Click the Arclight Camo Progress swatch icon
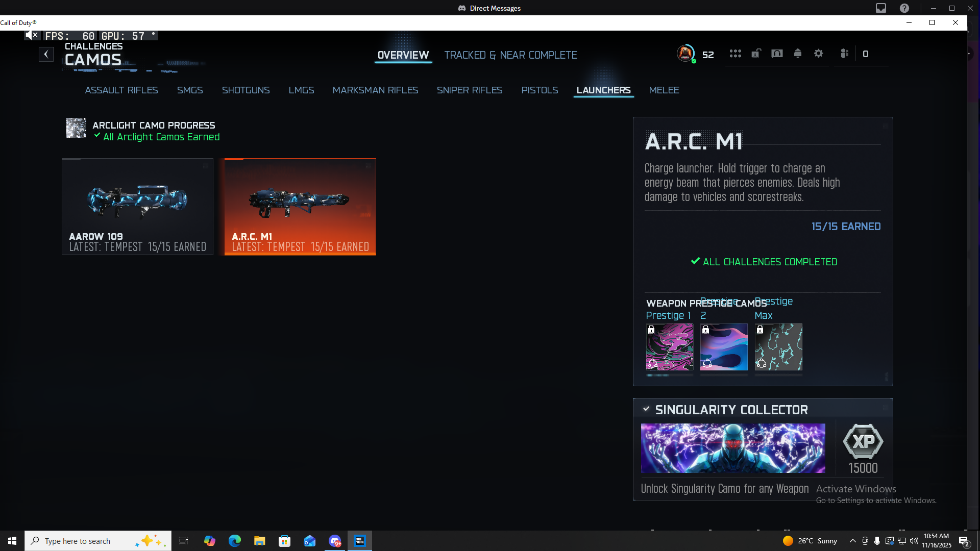The height and width of the screenshot is (551, 980). tap(76, 128)
